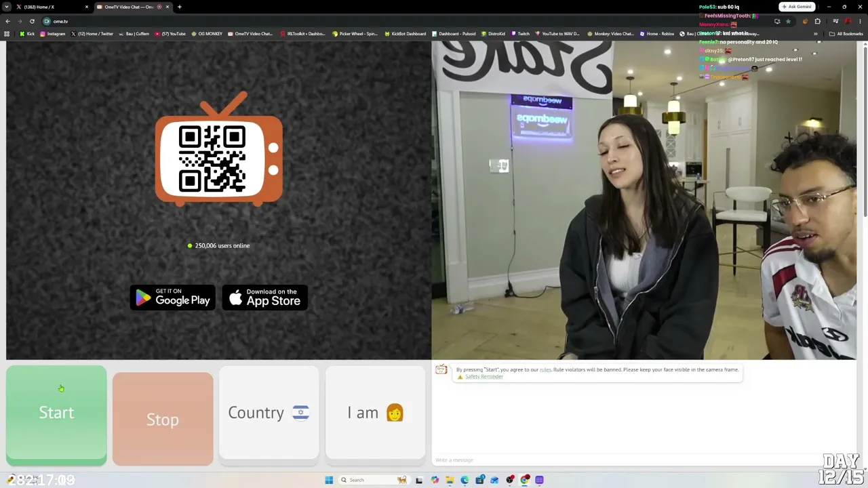Open the 'Monkey: Video Chat' bookmark
Screen dimensions: 868x488
[x=611, y=34]
